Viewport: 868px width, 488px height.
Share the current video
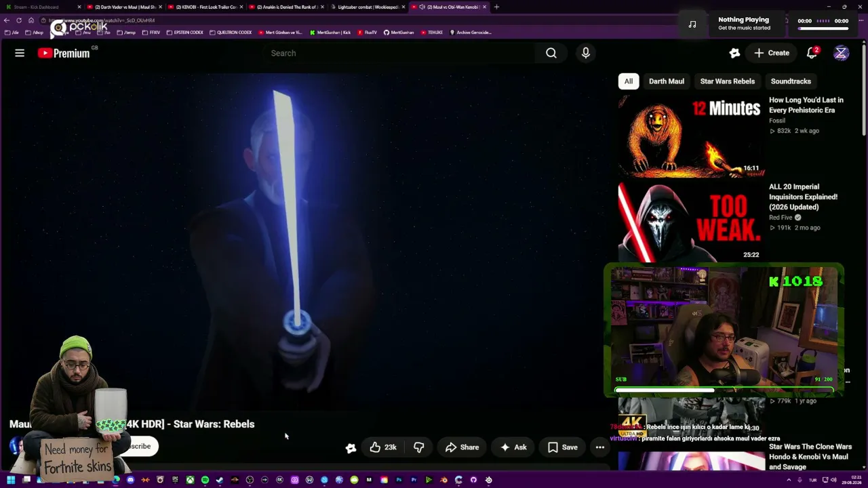click(462, 447)
